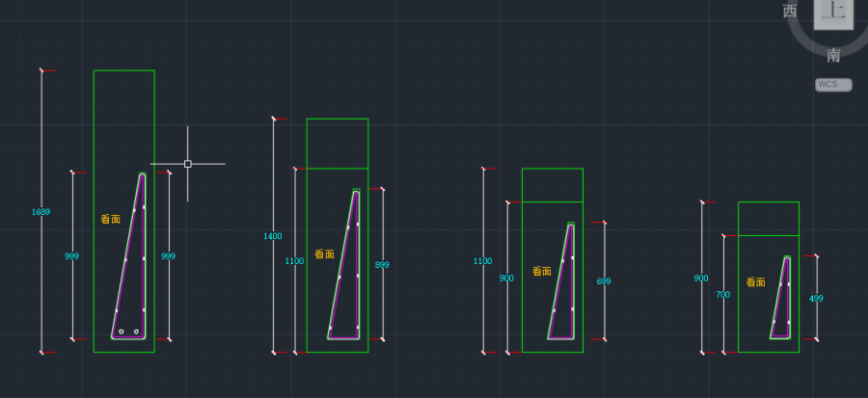Select the 1100 dimension left of third drawing
Viewport: 868px width, 398px height.
pyautogui.click(x=482, y=261)
